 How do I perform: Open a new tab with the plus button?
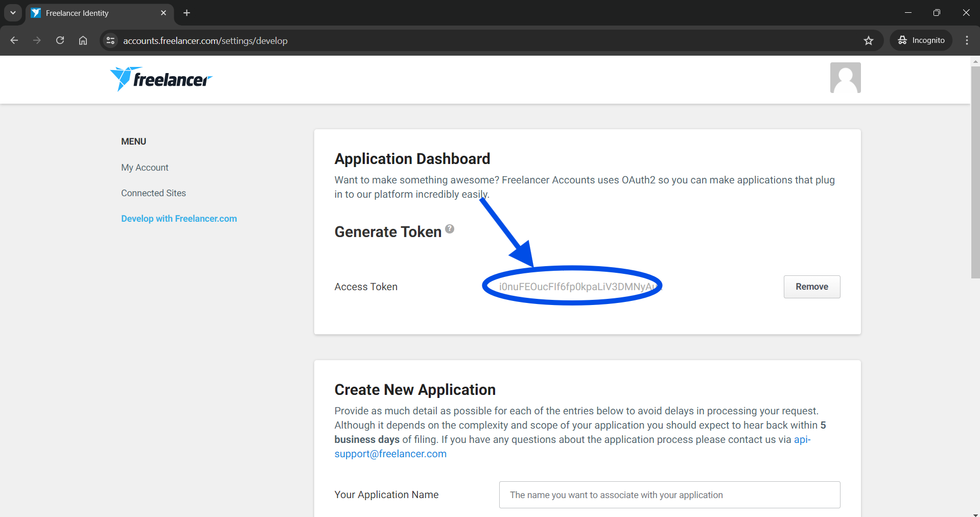[x=186, y=13]
